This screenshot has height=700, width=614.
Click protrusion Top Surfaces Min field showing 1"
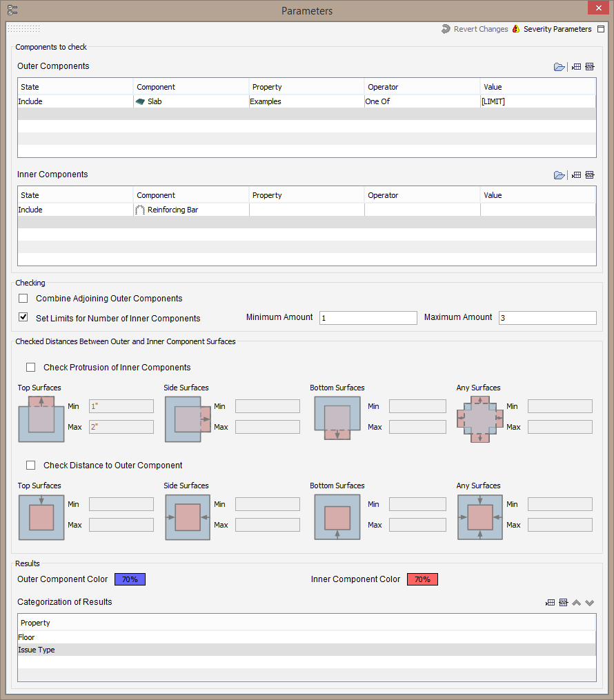tap(121, 406)
